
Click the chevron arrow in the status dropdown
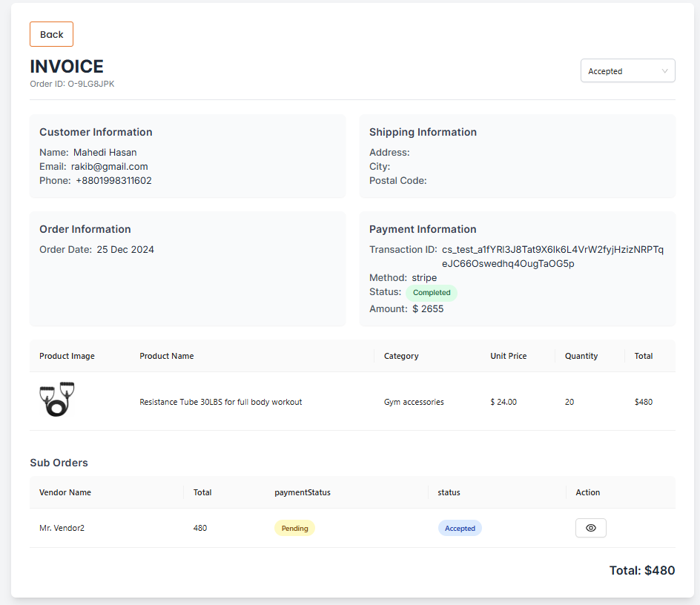pos(664,71)
